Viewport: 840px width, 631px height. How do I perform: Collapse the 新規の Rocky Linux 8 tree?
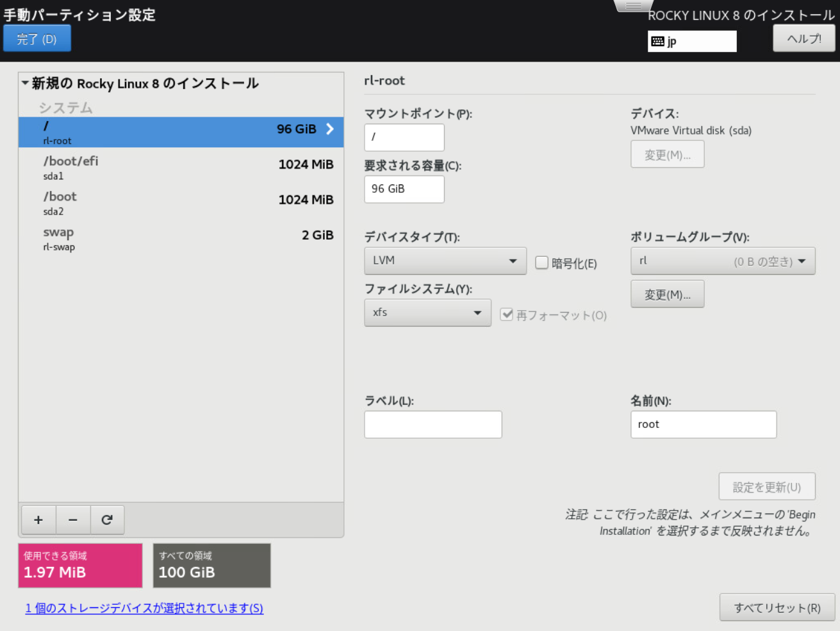pos(25,83)
